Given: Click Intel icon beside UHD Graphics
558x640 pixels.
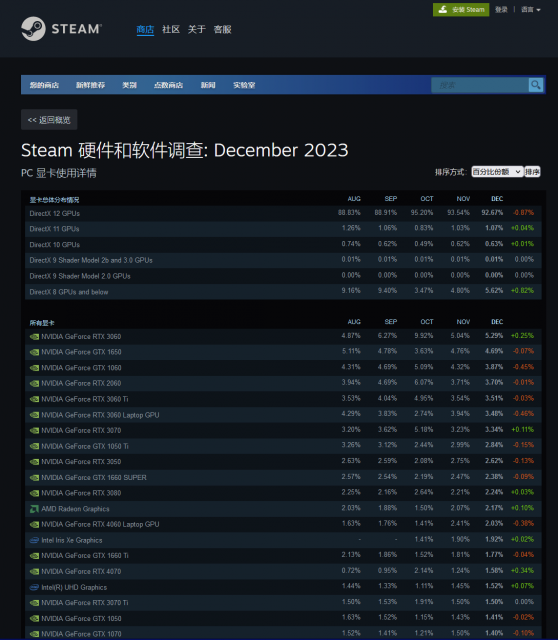Looking at the screenshot, I should coord(34,587).
